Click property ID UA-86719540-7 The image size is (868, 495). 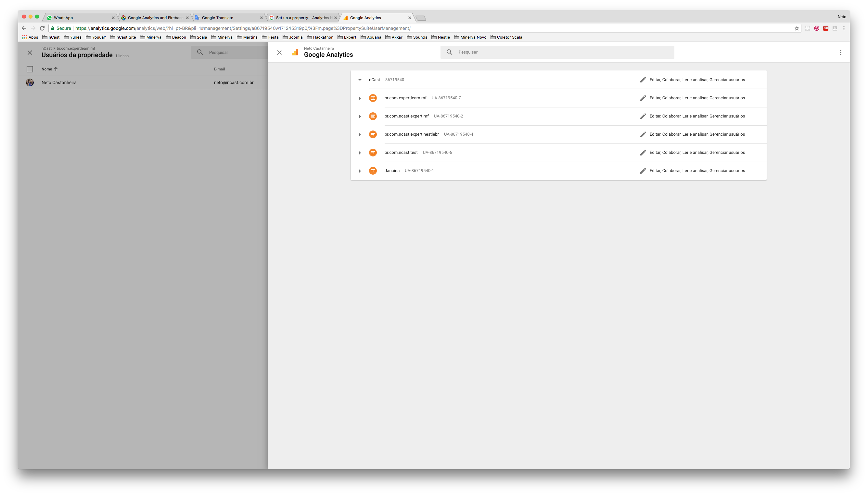(x=446, y=98)
